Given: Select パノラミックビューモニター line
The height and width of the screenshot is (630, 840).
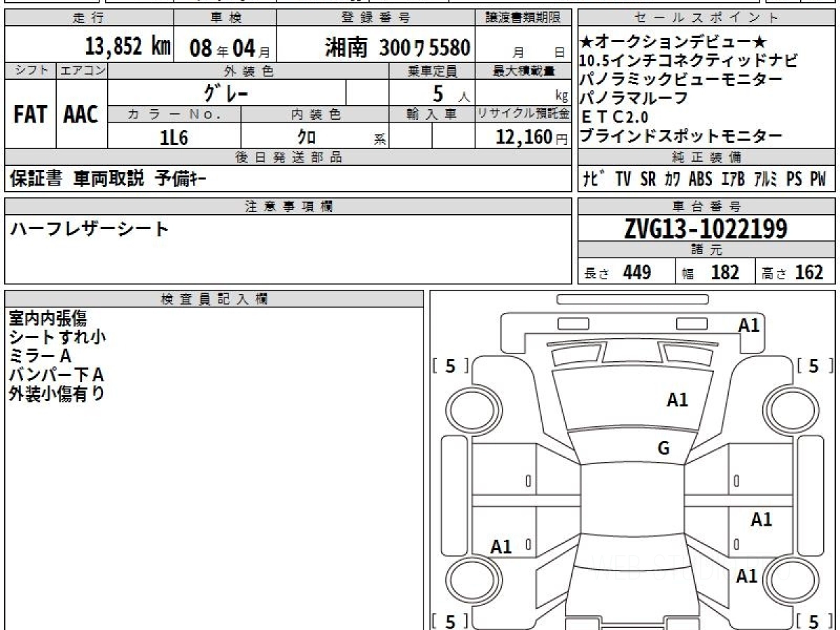Looking at the screenshot, I should pos(681,79).
